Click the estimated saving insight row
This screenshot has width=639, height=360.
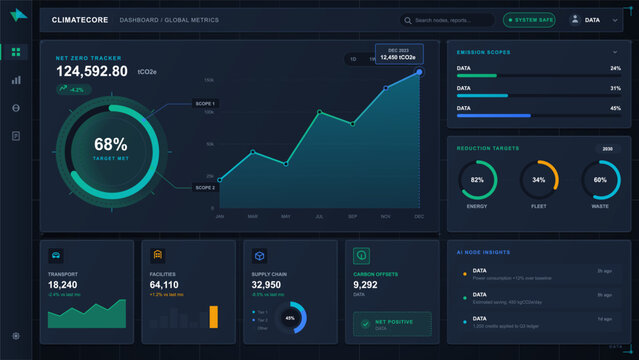tap(539, 298)
